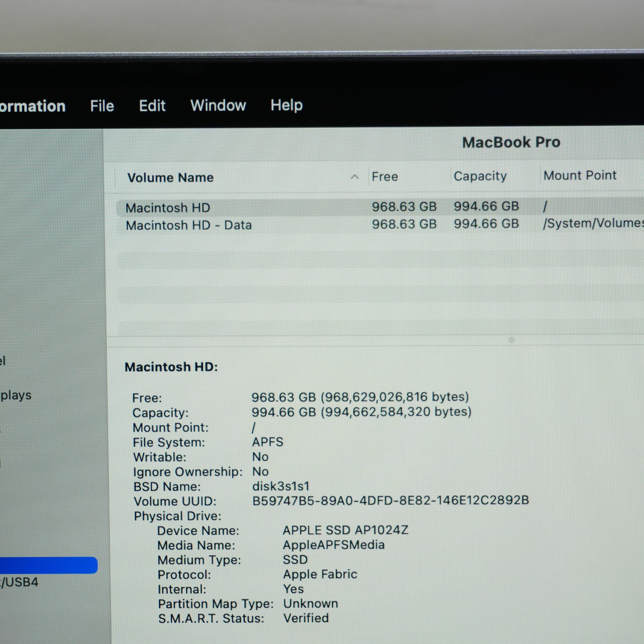Click the Partition Map Type Unknown value
The width and height of the screenshot is (644, 644).
tap(311, 603)
